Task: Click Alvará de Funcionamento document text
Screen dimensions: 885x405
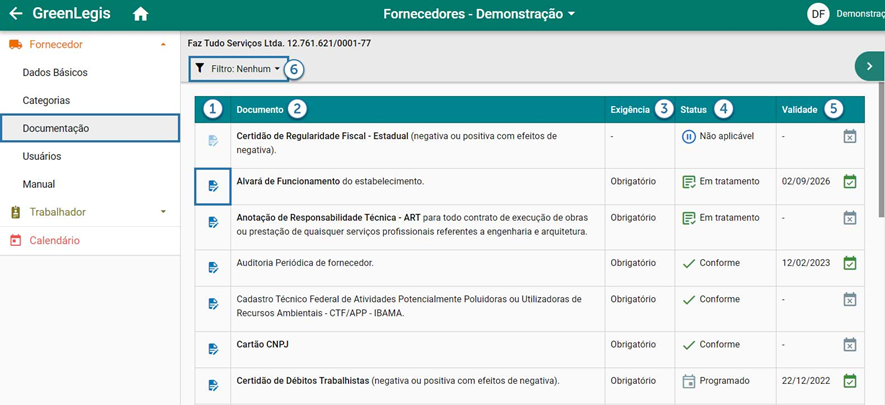Action: pyautogui.click(x=330, y=181)
